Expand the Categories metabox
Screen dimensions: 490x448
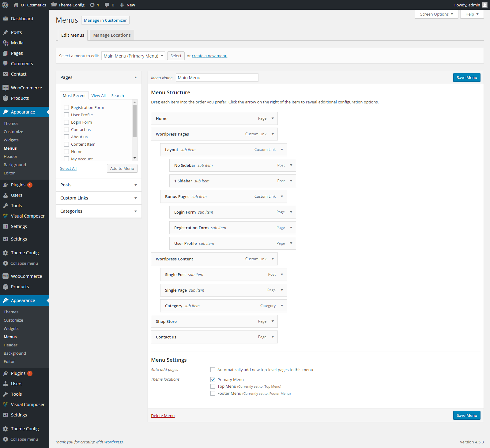(136, 211)
